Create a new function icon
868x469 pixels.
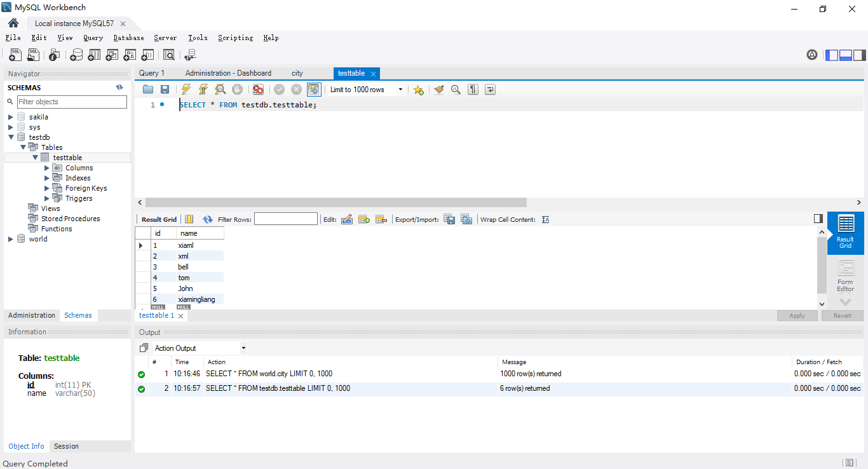[x=147, y=55]
